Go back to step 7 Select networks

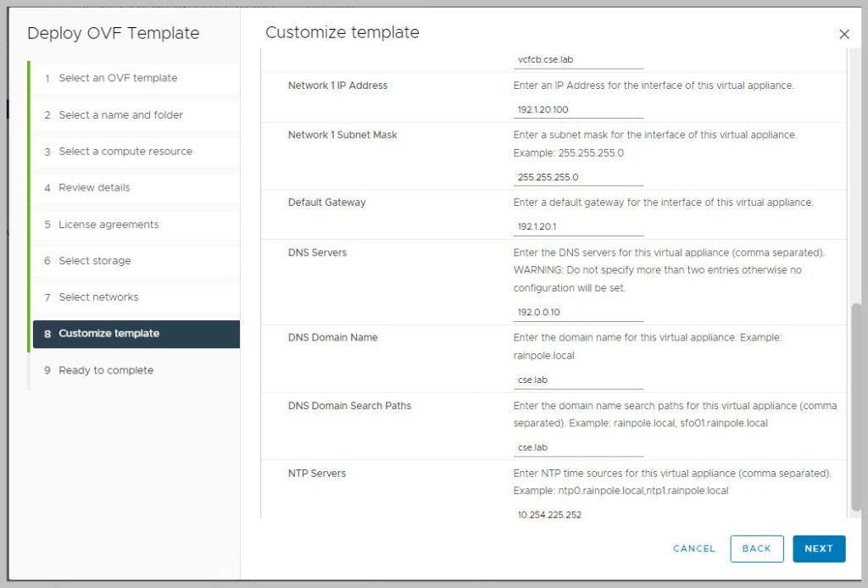[x=98, y=297]
